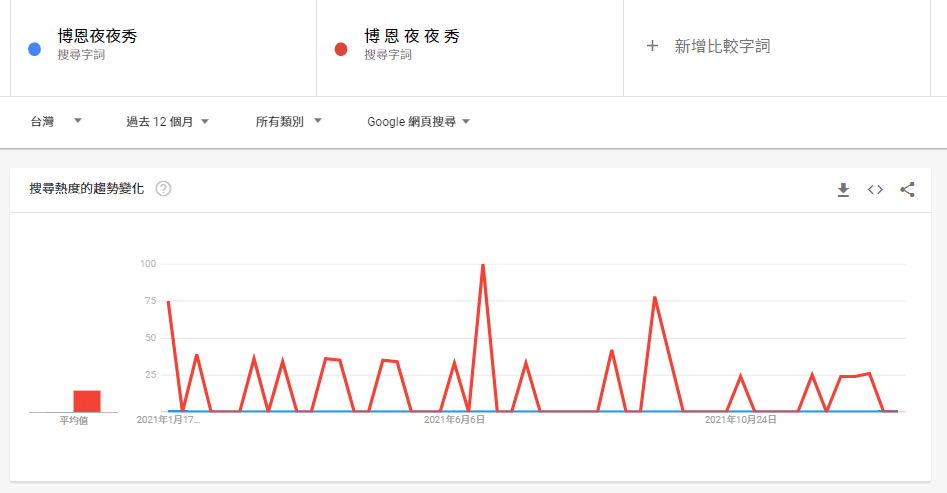Click the plus icon for 新增比較字詞
This screenshot has height=493, width=947.
[652, 46]
